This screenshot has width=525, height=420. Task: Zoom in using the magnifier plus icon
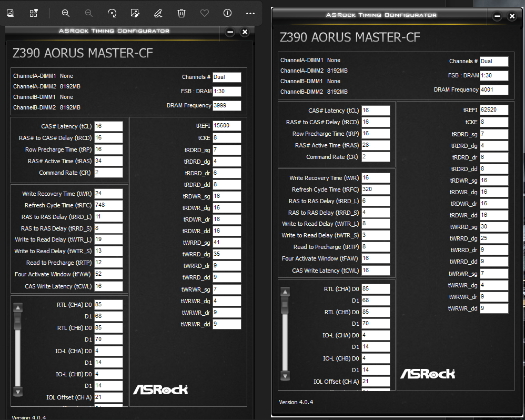[x=66, y=13]
